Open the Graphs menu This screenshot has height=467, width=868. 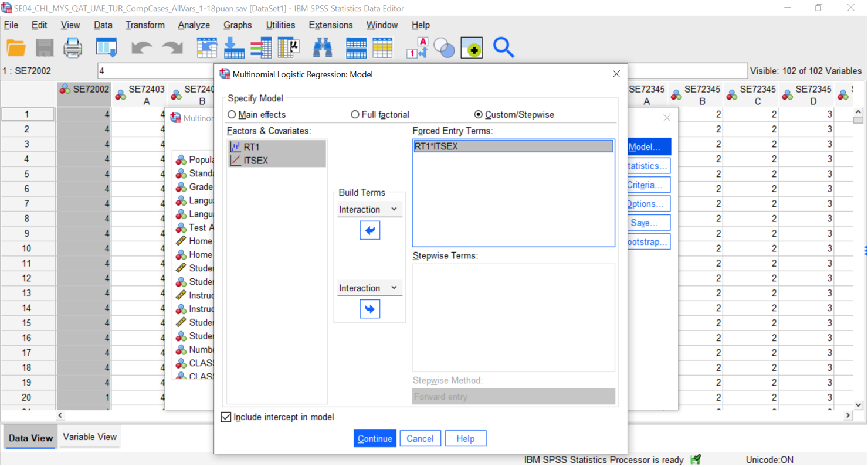(238, 25)
